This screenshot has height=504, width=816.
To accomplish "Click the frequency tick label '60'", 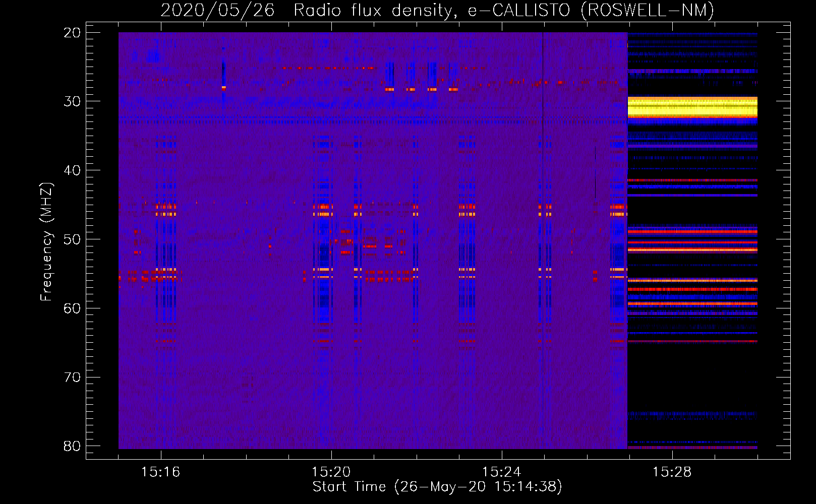I will click(72, 308).
